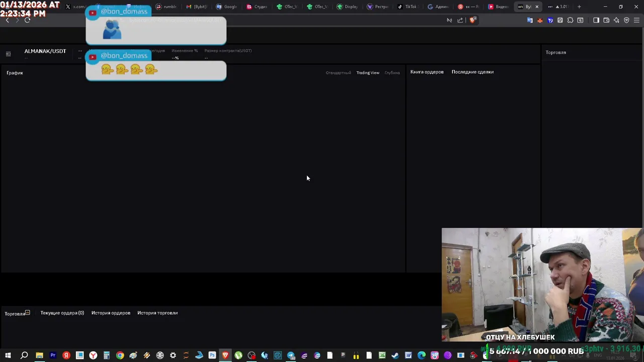Open Windows Settings gear in taskbar

click(173, 355)
